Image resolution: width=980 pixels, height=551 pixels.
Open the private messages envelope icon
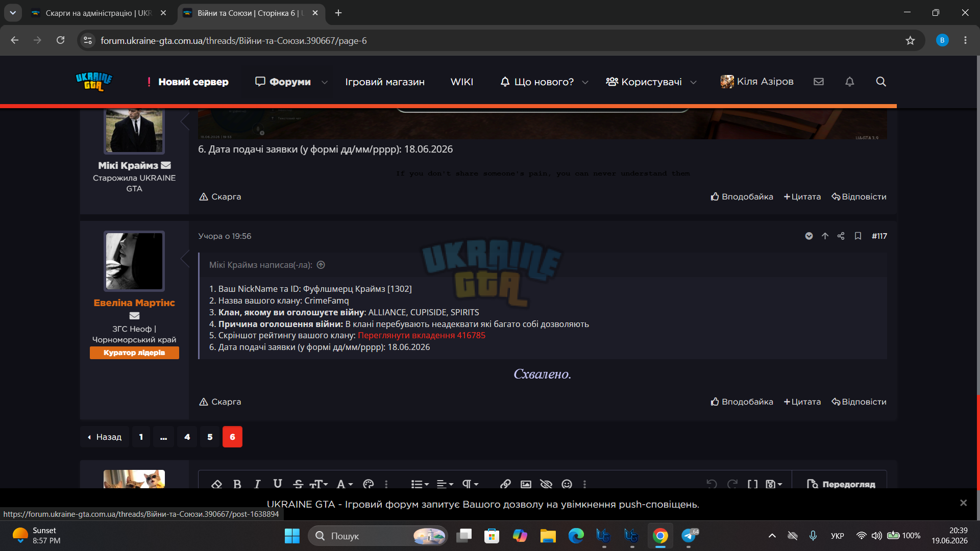point(819,82)
